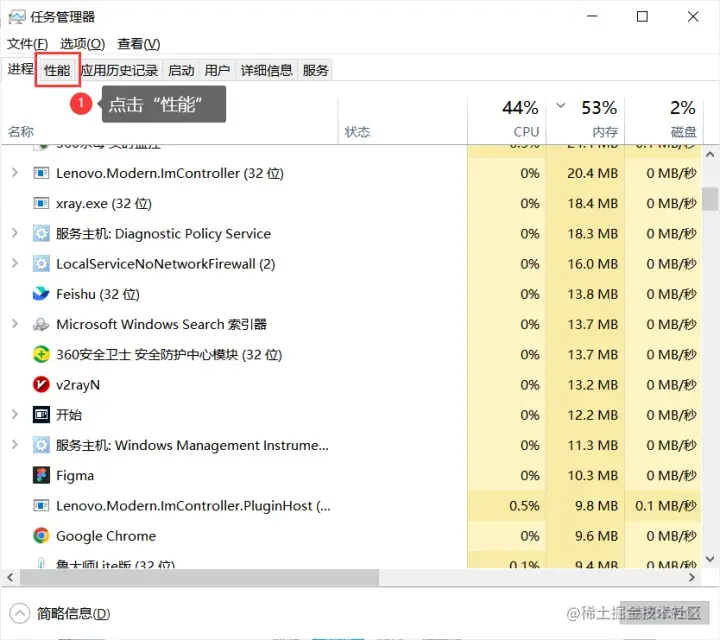Expand Windows Management Instrumentation service host
This screenshot has width=720, height=640.
[15, 445]
